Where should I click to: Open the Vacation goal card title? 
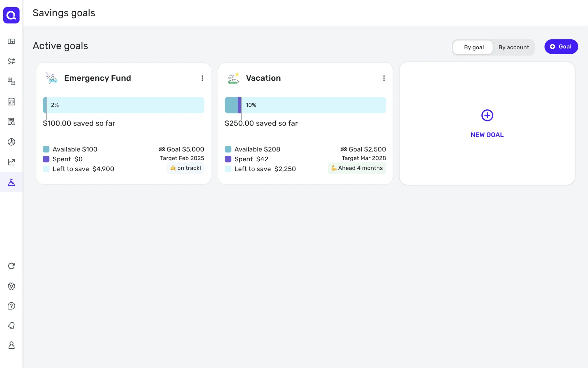pyautogui.click(x=263, y=78)
